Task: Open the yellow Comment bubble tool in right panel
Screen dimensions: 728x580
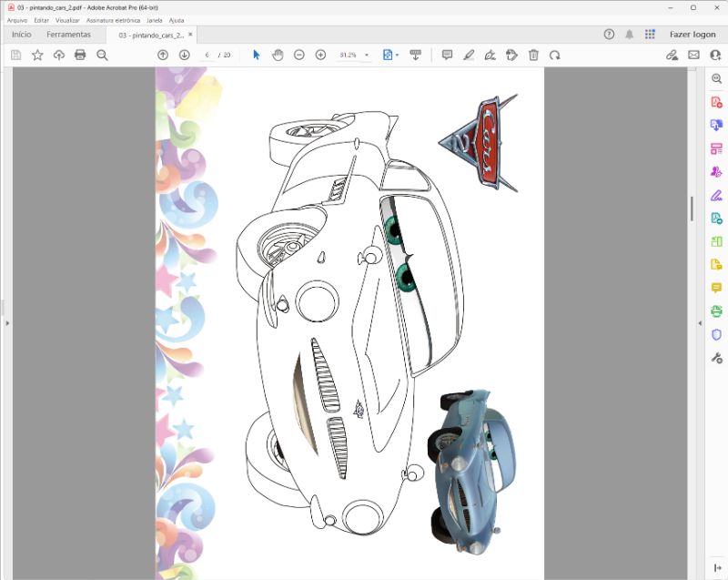Action: [716, 288]
